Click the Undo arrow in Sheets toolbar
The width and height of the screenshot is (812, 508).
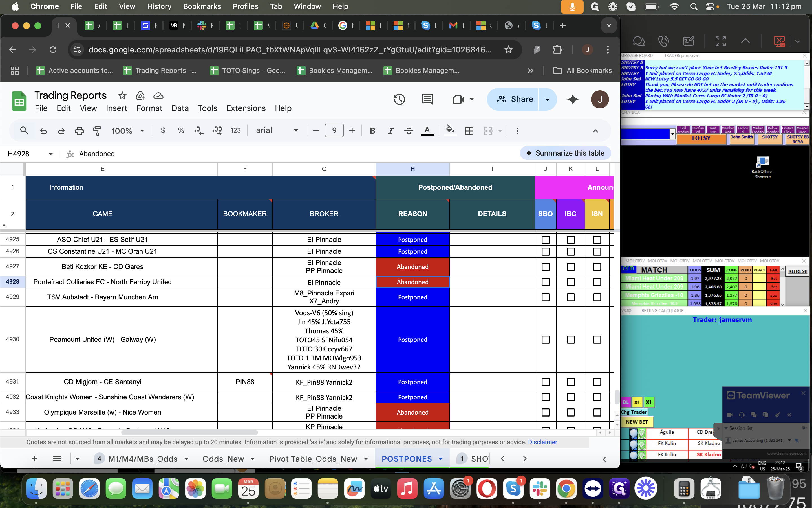pos(43,130)
